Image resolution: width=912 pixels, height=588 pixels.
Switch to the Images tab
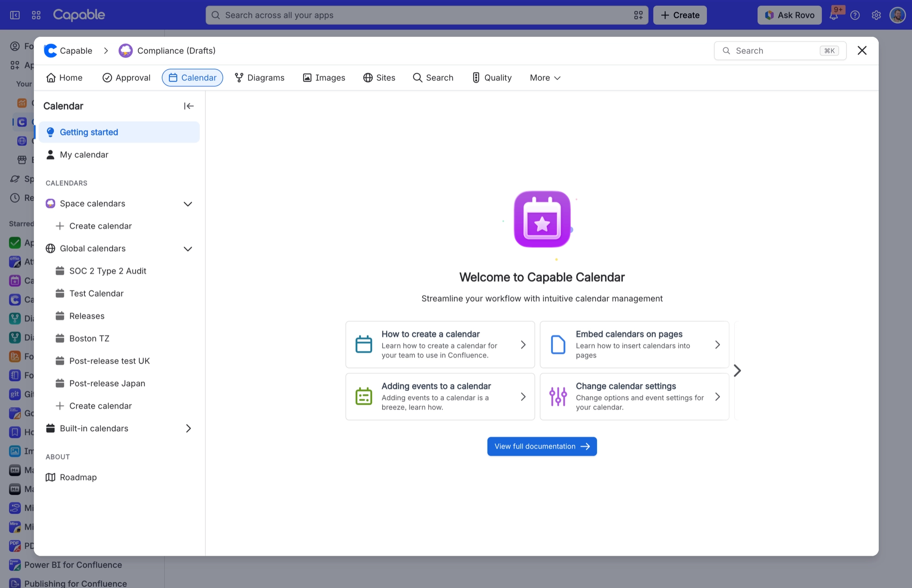[x=324, y=78]
